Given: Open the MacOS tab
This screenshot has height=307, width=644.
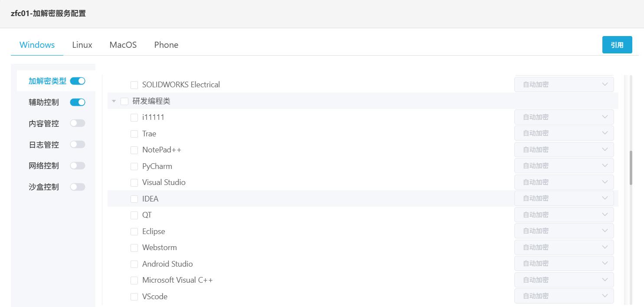Looking at the screenshot, I should click(123, 45).
